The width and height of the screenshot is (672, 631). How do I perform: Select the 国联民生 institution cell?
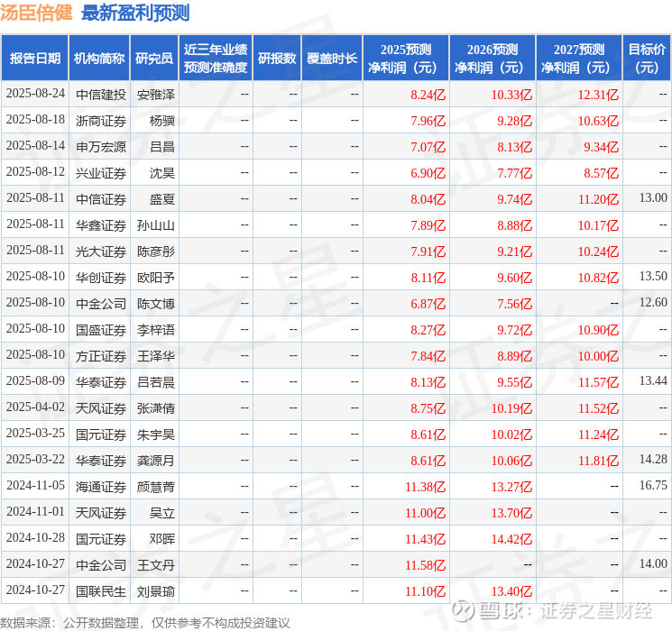coord(101,591)
